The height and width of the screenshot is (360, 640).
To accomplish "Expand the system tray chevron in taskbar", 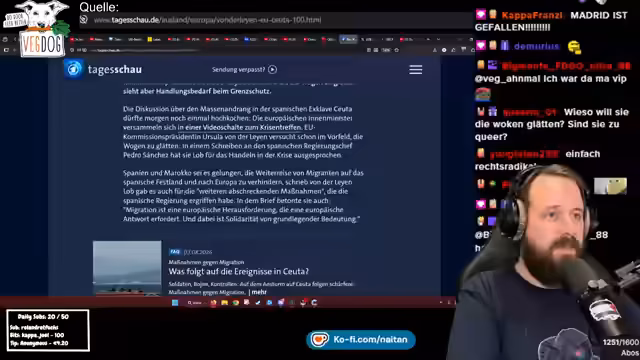I will [x=441, y=302].
